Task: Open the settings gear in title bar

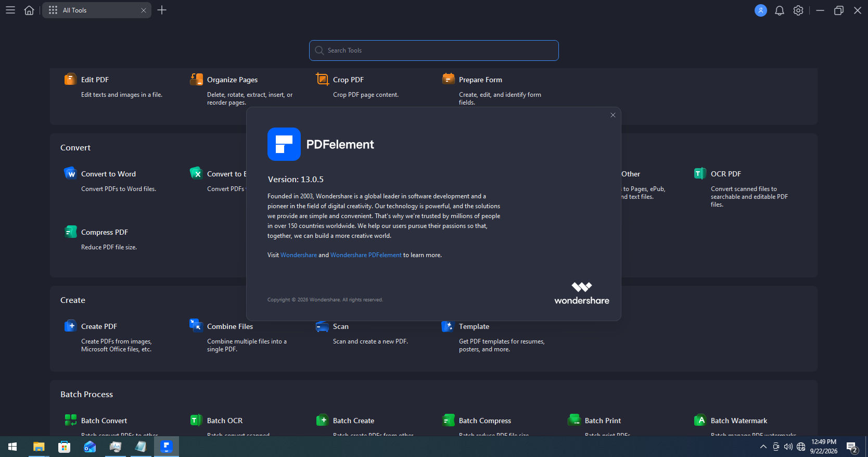Action: tap(798, 10)
